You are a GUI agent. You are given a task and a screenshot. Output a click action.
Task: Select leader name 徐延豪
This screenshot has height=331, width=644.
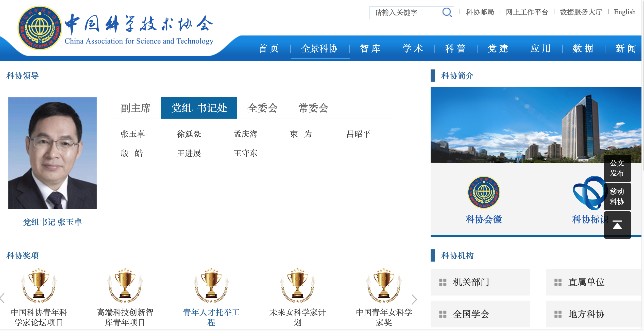tap(189, 134)
